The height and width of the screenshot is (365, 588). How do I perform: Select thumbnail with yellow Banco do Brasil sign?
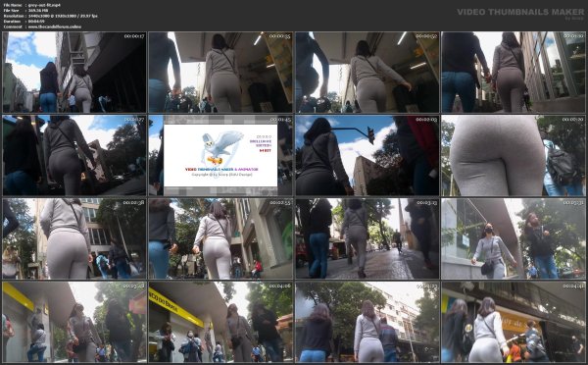[x=220, y=322]
